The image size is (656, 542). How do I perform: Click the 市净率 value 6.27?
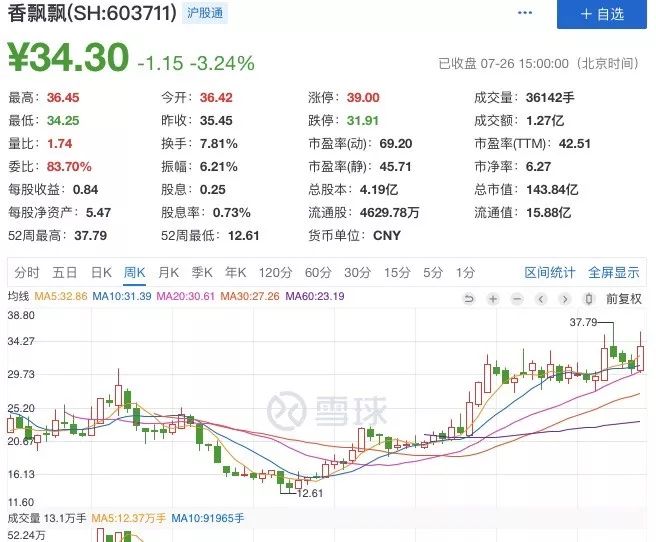pos(538,167)
